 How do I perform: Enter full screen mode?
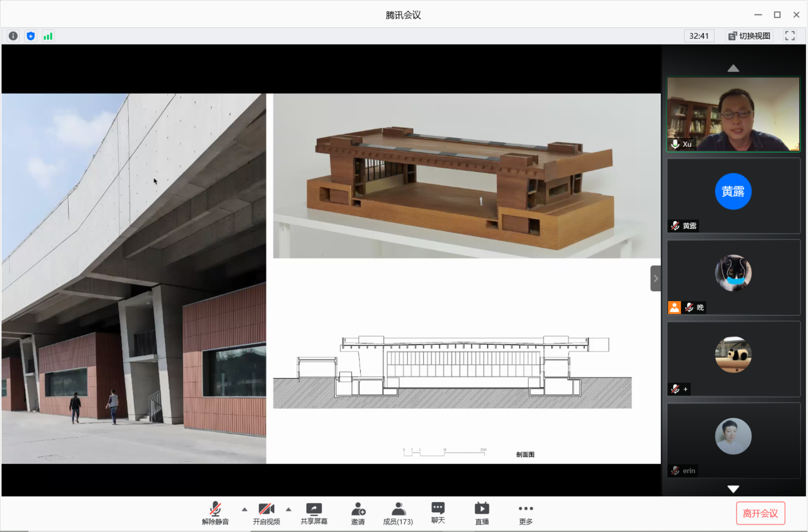(790, 36)
